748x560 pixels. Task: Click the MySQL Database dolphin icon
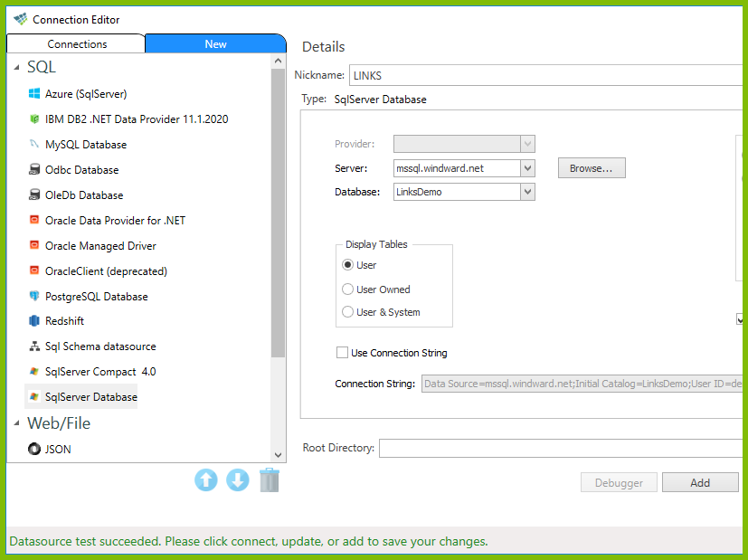pyautogui.click(x=34, y=144)
